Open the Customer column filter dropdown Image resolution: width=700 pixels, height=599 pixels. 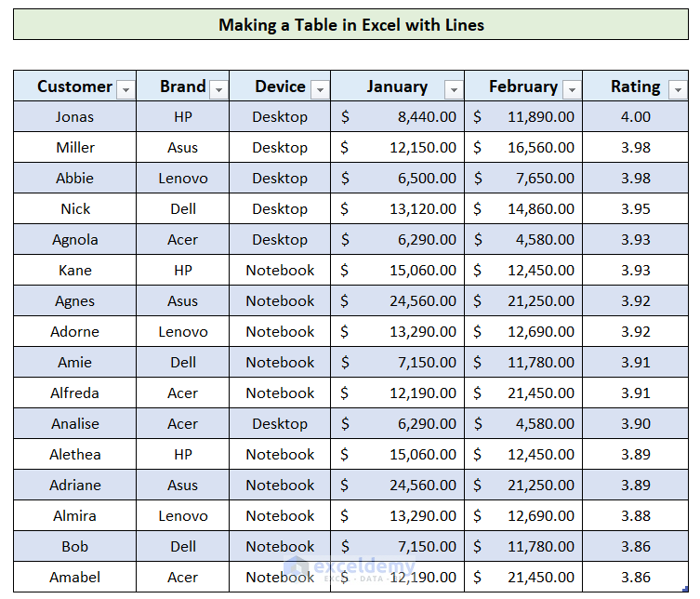[x=126, y=89]
